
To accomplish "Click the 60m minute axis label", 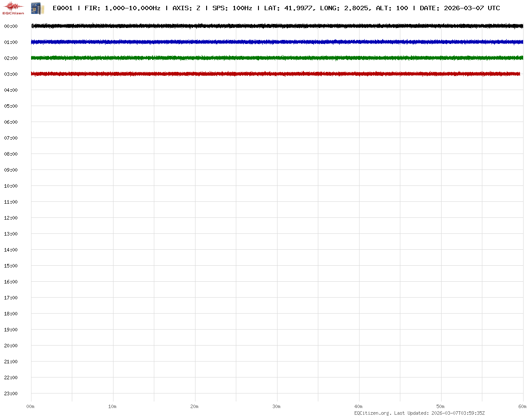I will coord(523,406).
